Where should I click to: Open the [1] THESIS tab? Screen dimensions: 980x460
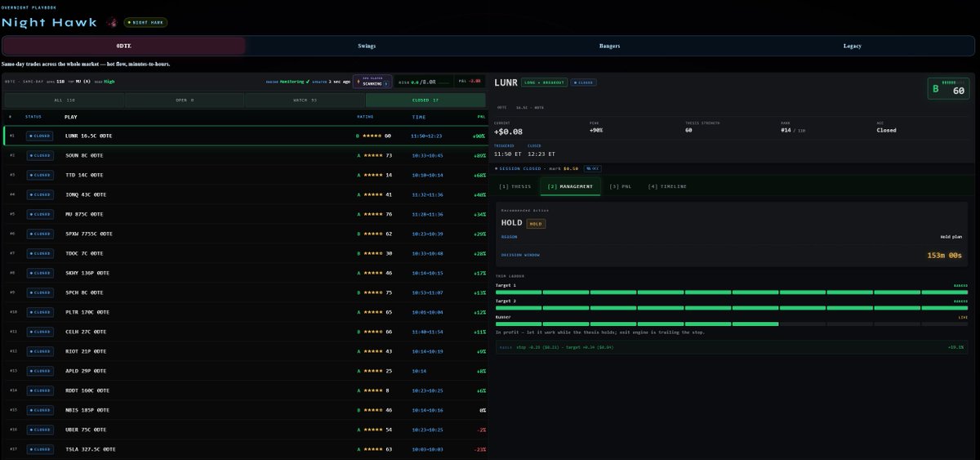click(x=515, y=187)
